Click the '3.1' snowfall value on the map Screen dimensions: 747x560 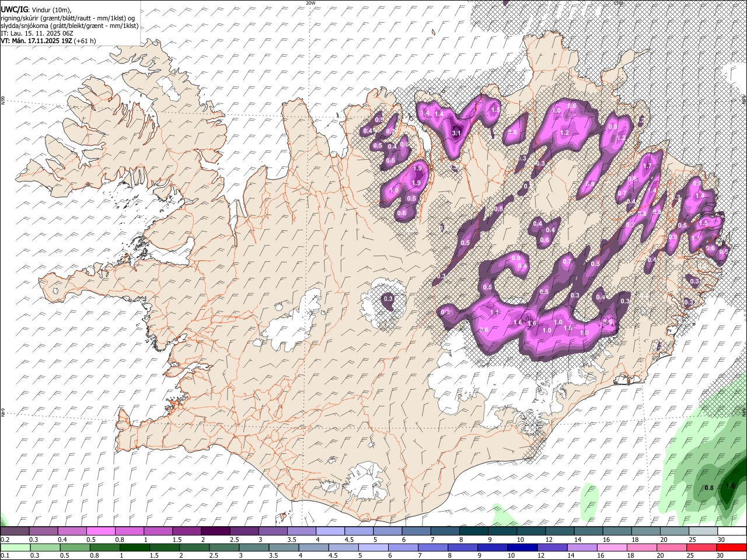click(x=457, y=133)
